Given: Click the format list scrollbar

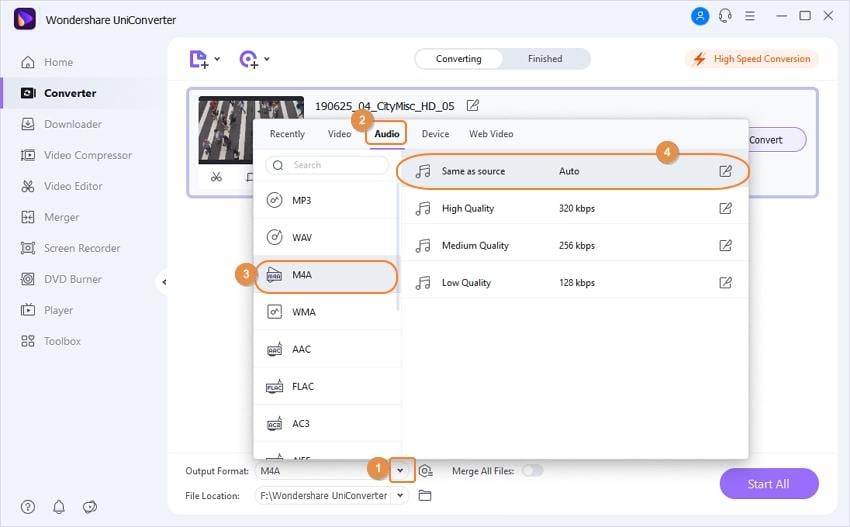Looking at the screenshot, I should tap(398, 247).
